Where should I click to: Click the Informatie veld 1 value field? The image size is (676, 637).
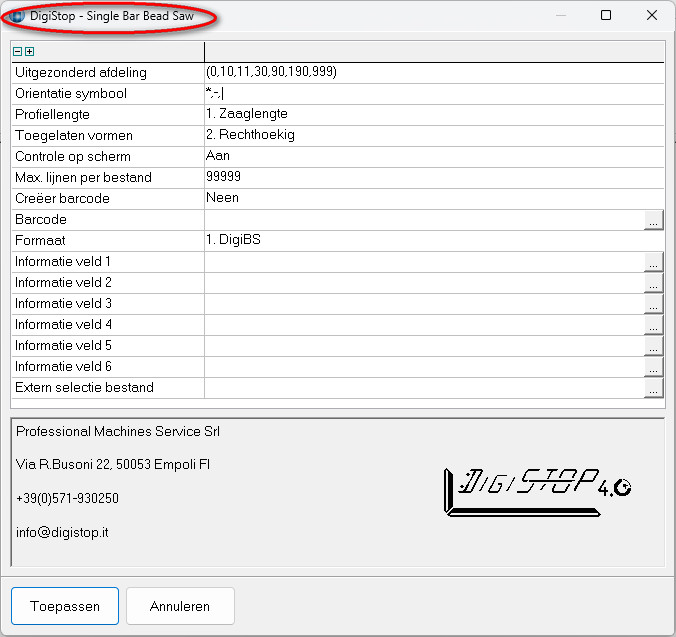pyautogui.click(x=424, y=262)
